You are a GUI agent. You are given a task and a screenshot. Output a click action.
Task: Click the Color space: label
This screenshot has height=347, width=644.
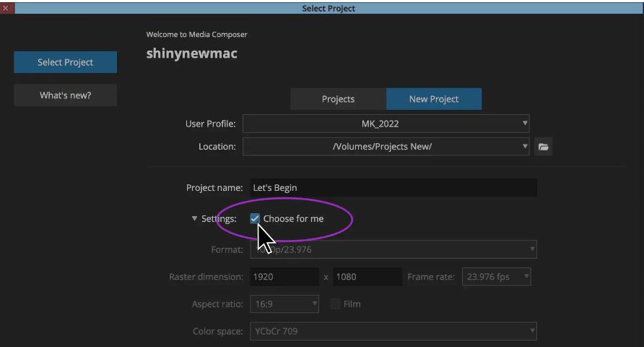(x=218, y=331)
